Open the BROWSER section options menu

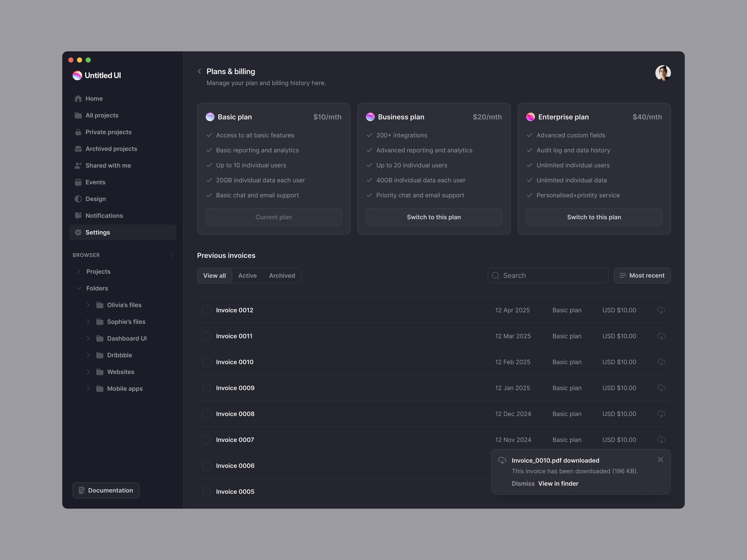click(x=172, y=255)
